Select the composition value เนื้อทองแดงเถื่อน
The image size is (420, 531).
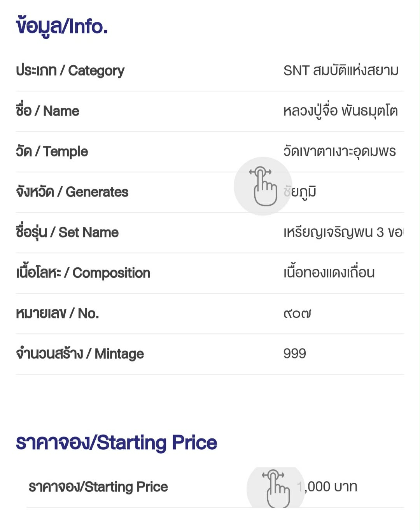pyautogui.click(x=329, y=273)
